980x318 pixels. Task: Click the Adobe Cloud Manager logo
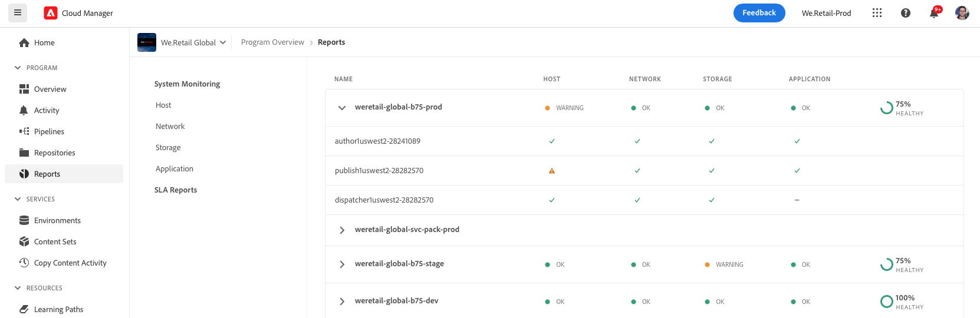click(x=51, y=13)
